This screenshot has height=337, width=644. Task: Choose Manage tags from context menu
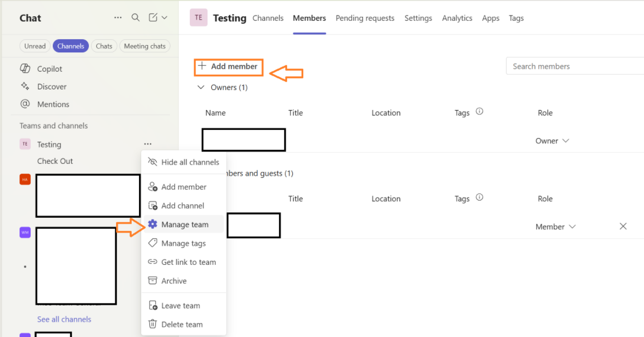click(183, 243)
